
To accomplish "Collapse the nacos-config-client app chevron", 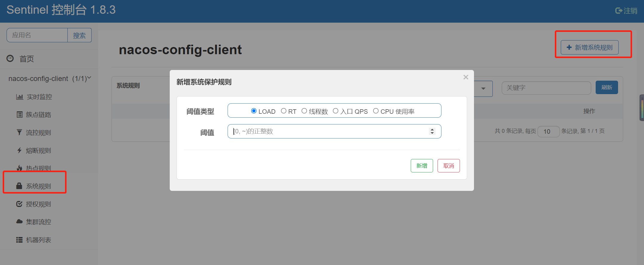I will point(89,78).
